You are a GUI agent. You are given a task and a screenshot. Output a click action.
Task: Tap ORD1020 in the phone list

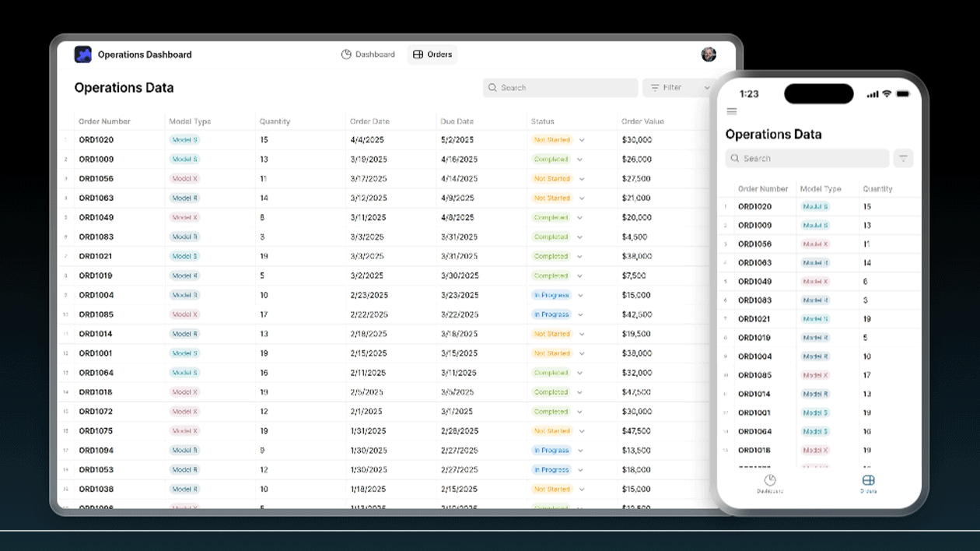point(755,207)
